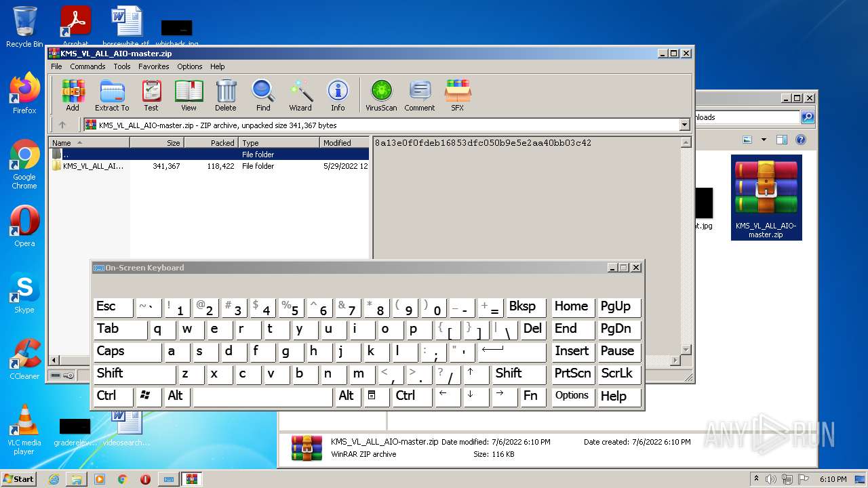Click the spacebar on On-Screen Keyboard
This screenshot has width=868, height=488.
point(262,396)
